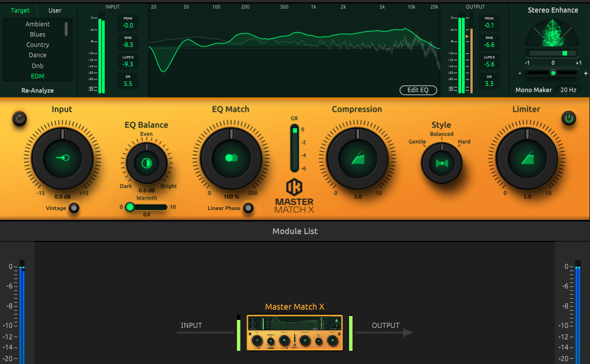Click the module chain INPUT label
Screen dimensions: 590x364
coord(191,326)
